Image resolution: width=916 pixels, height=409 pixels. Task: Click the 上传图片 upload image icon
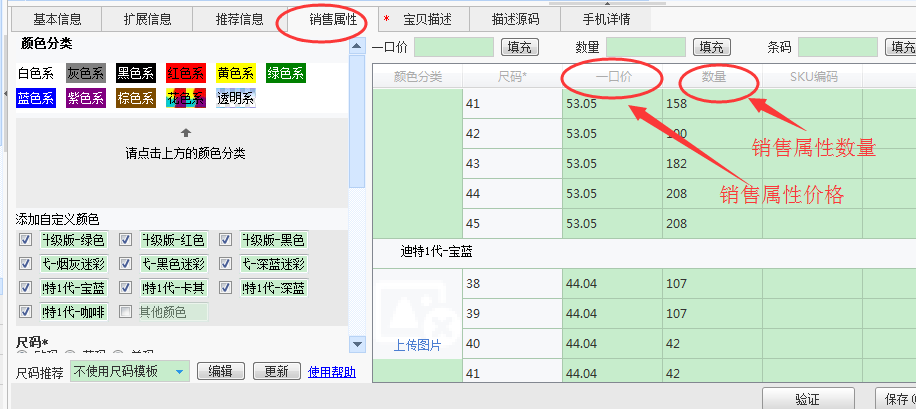416,318
